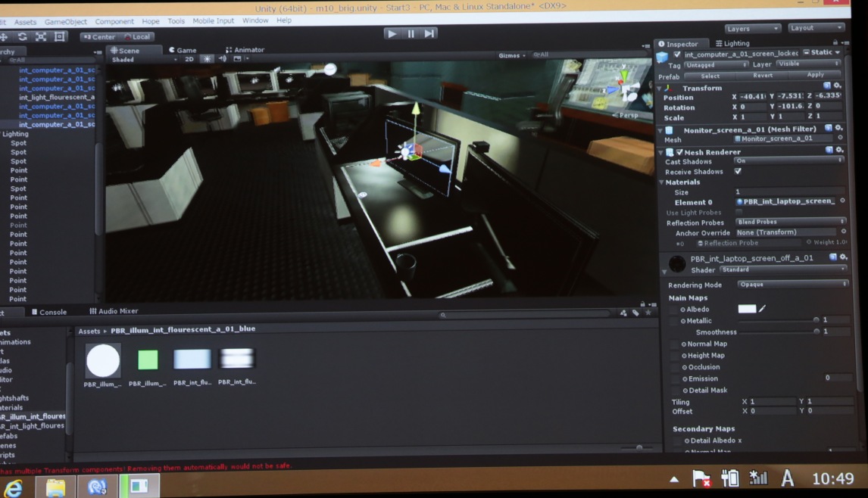Select the Rotate transform tool
The image size is (868, 498).
22,36
